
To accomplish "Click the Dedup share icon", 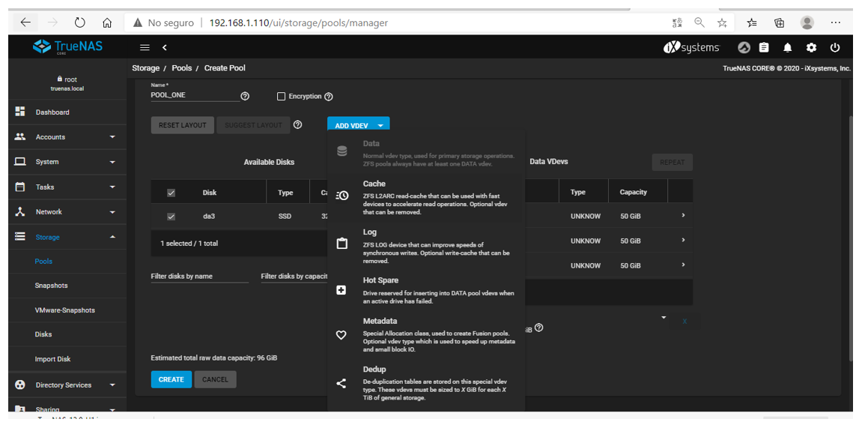I will pyautogui.click(x=342, y=383).
